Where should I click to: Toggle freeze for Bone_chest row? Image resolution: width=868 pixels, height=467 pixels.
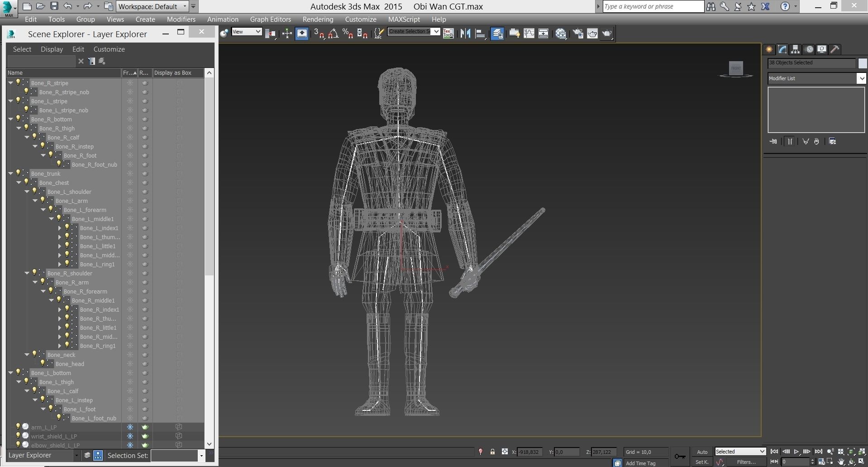(x=130, y=183)
